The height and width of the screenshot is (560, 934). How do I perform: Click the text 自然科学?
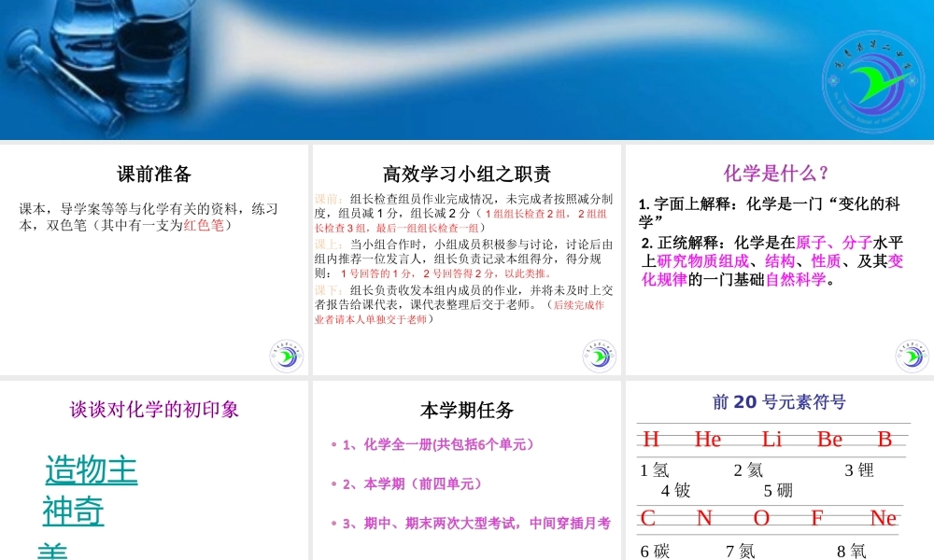[795, 279]
